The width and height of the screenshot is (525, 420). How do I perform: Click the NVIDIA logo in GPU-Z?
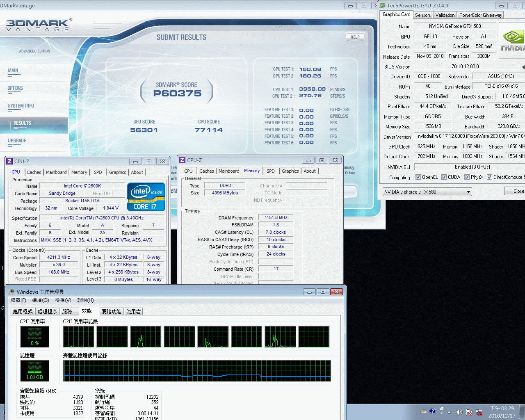512,40
